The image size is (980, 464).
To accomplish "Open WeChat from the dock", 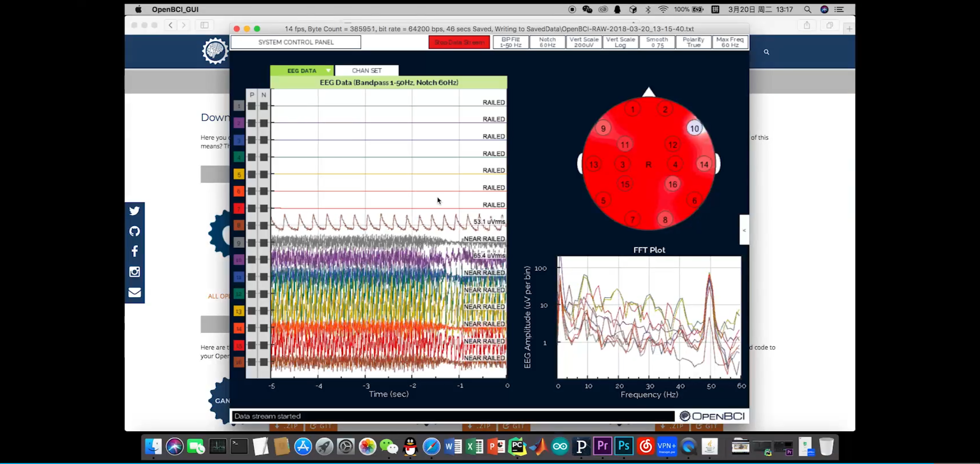I will 389,447.
